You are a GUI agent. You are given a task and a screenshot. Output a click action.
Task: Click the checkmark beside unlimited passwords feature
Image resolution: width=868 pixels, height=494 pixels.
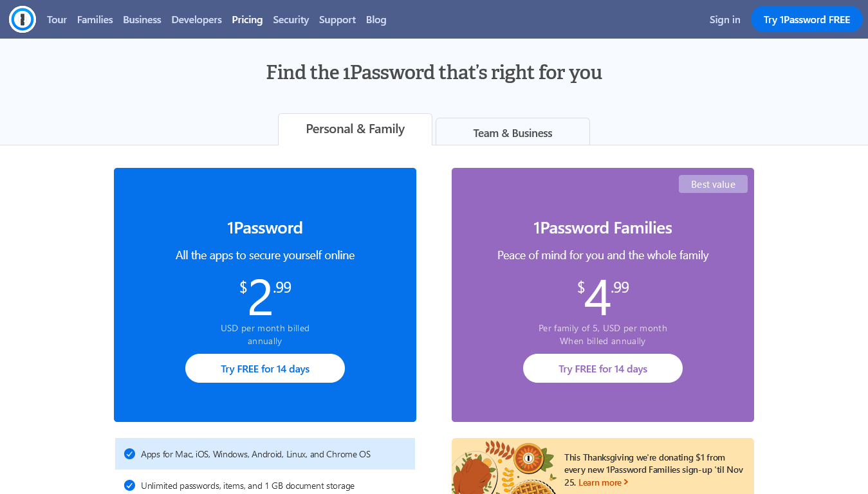coord(129,486)
